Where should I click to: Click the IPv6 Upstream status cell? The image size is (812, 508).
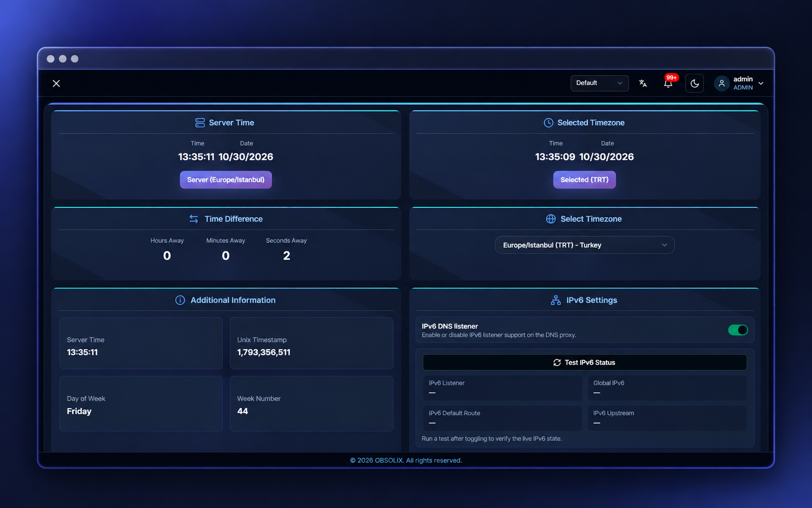pyautogui.click(x=667, y=418)
